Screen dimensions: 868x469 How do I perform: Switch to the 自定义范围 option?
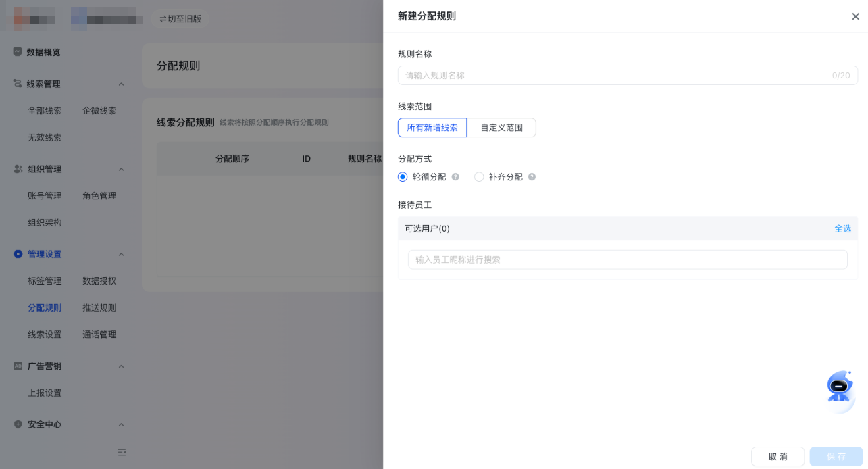click(501, 127)
